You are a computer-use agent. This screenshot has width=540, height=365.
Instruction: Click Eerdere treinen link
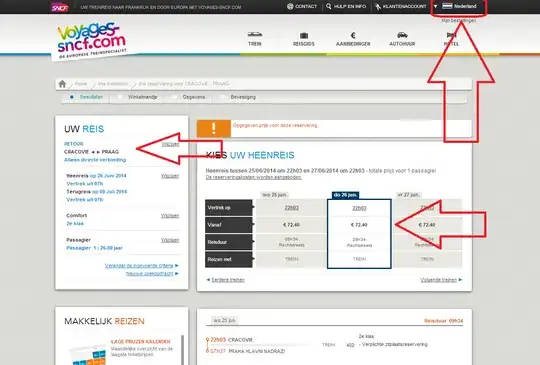click(228, 280)
